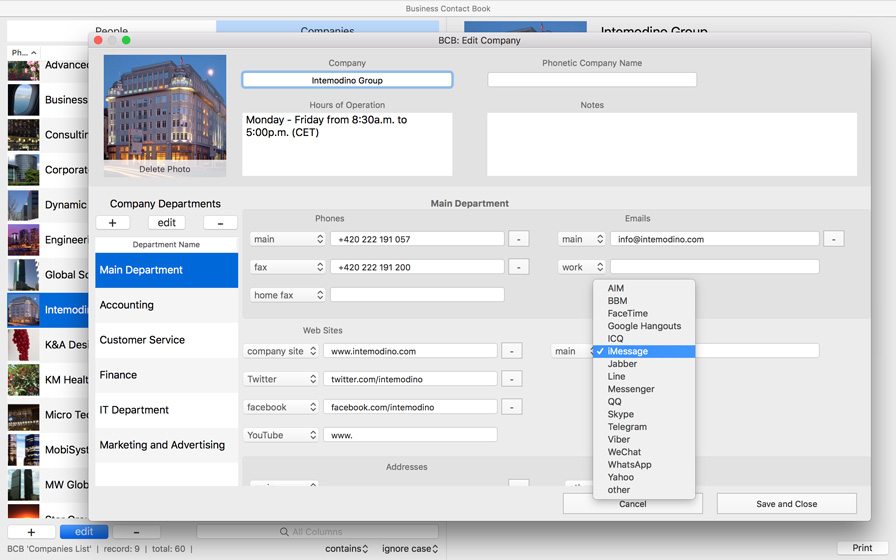Remove the twitter.com/intemodino entry
The width and height of the screenshot is (896, 560).
pos(511,379)
